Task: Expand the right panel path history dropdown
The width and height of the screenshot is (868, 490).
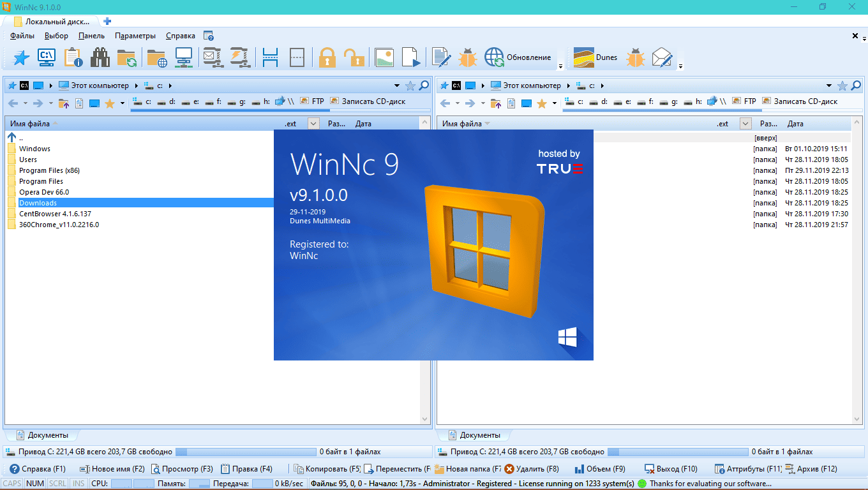Action: (830, 85)
